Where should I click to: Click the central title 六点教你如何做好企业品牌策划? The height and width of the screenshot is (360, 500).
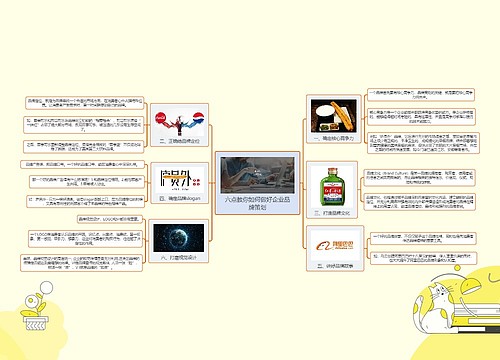point(257,203)
